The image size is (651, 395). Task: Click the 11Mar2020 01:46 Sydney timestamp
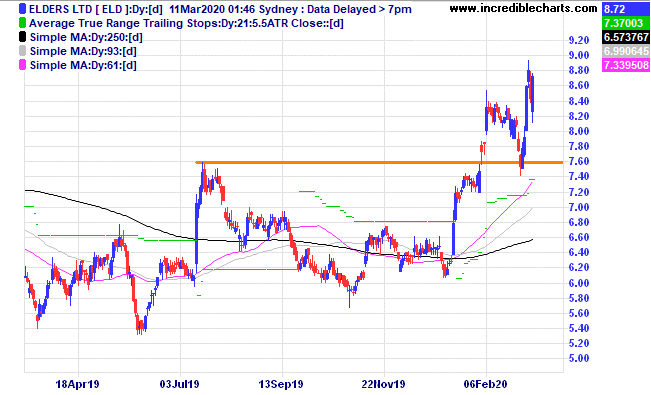coord(233,9)
